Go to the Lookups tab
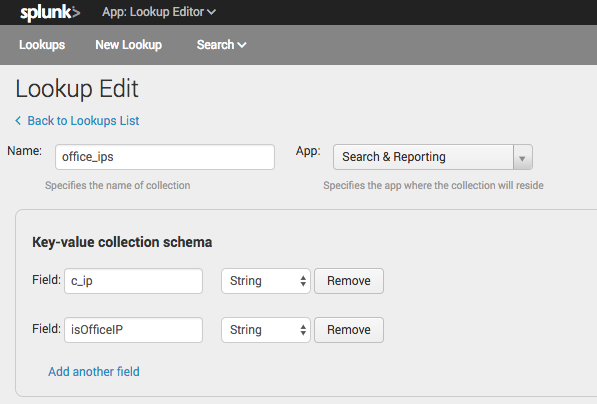Image resolution: width=597 pixels, height=404 pixels. [42, 45]
